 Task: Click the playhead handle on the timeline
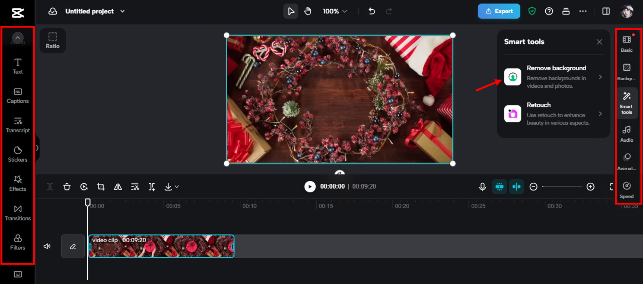(88, 202)
